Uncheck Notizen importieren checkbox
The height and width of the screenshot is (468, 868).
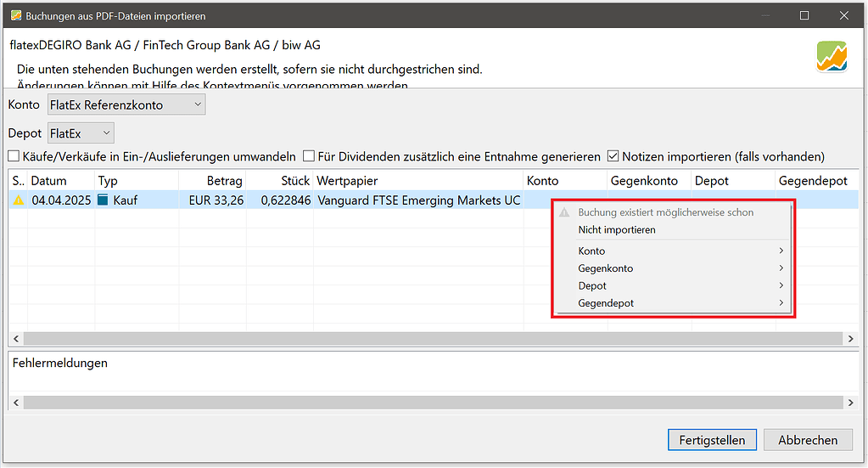click(x=613, y=157)
